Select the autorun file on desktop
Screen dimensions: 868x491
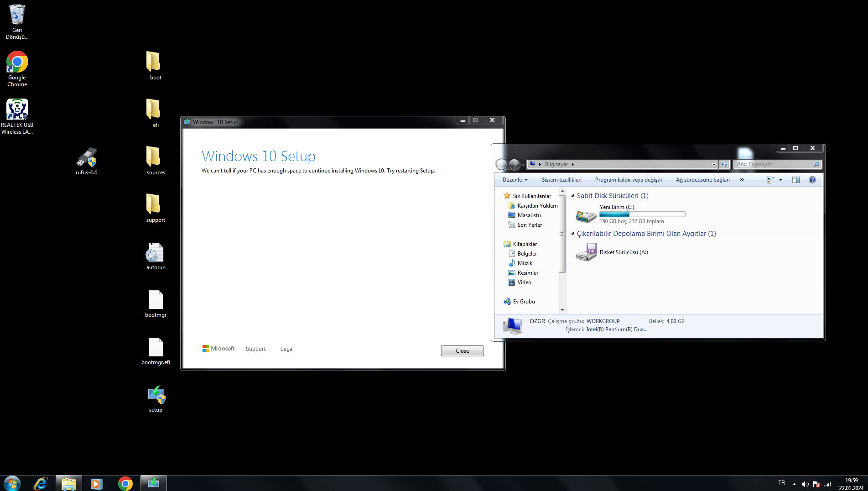[156, 256]
